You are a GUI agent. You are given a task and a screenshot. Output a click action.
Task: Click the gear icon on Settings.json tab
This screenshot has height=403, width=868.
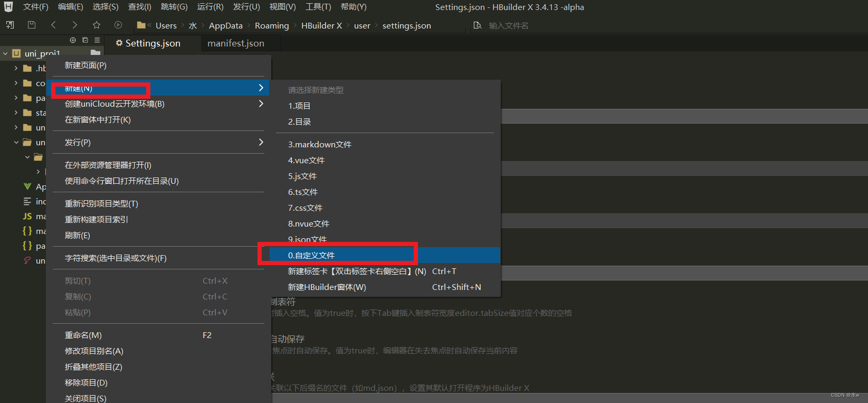[119, 43]
